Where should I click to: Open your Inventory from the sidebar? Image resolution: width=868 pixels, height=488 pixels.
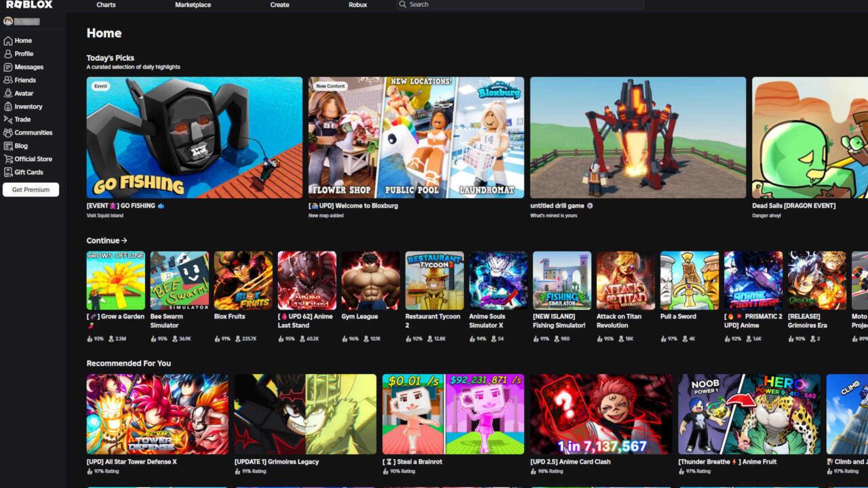pos(9,106)
